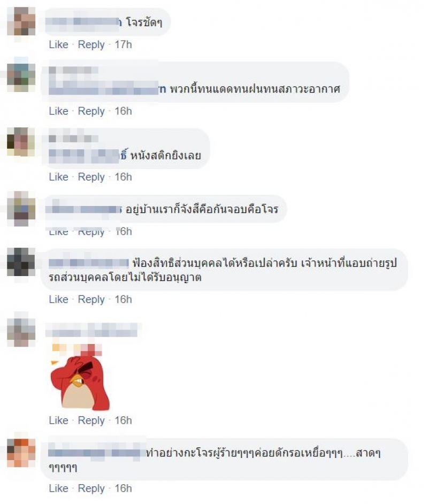The height and width of the screenshot is (504, 428).
Task: Open avatar beside the หนังสติกยิงเลย comment
Action: pos(21,141)
